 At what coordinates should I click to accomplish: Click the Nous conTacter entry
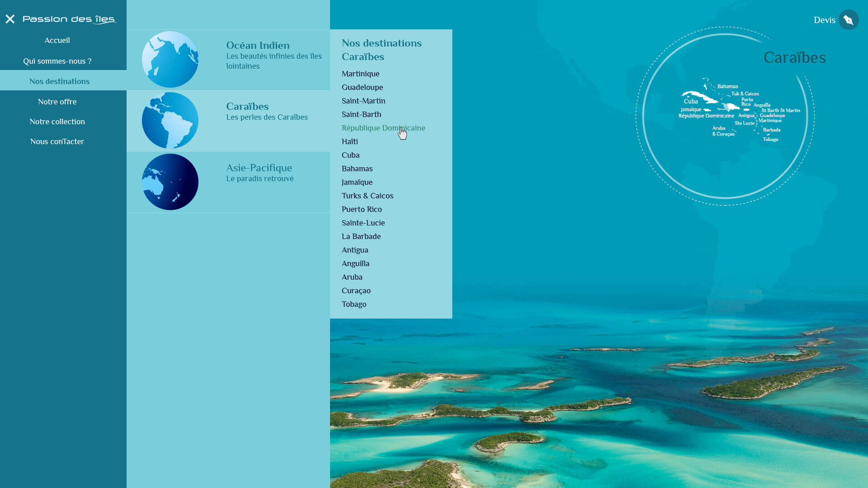[x=57, y=141]
